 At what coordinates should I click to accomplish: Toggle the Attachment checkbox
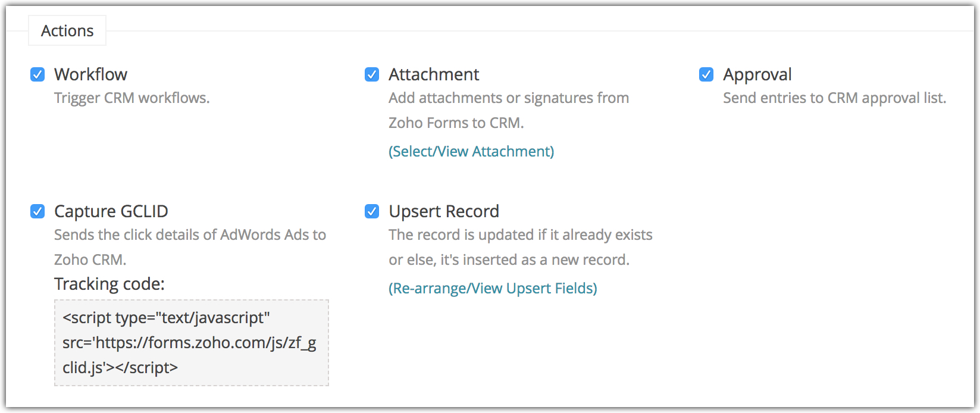(x=372, y=74)
